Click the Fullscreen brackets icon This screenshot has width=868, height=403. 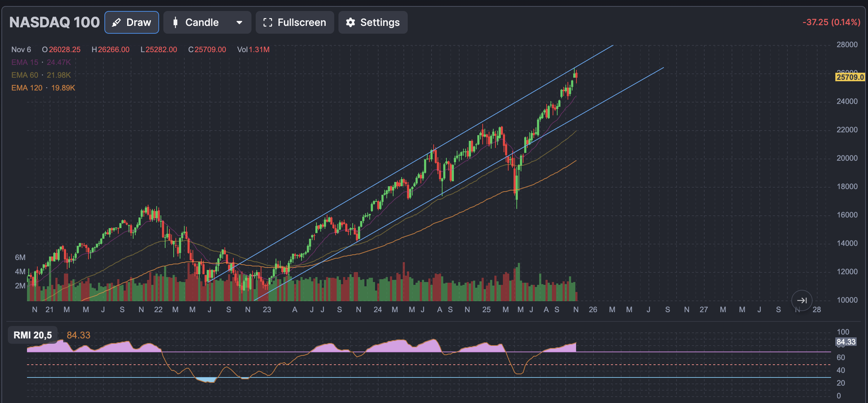(x=267, y=22)
